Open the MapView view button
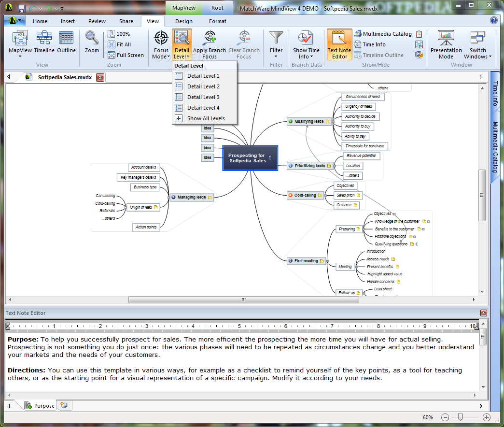Viewport: 504px width, 427px height. [20, 44]
